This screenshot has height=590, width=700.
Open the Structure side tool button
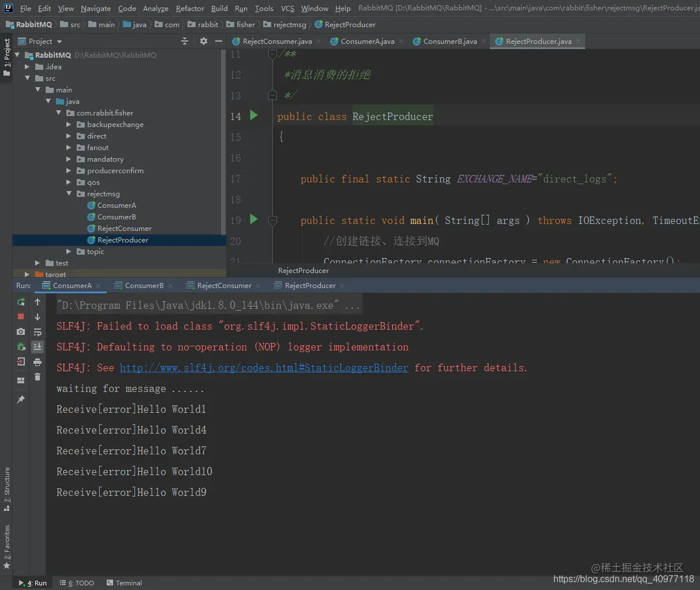pyautogui.click(x=6, y=489)
